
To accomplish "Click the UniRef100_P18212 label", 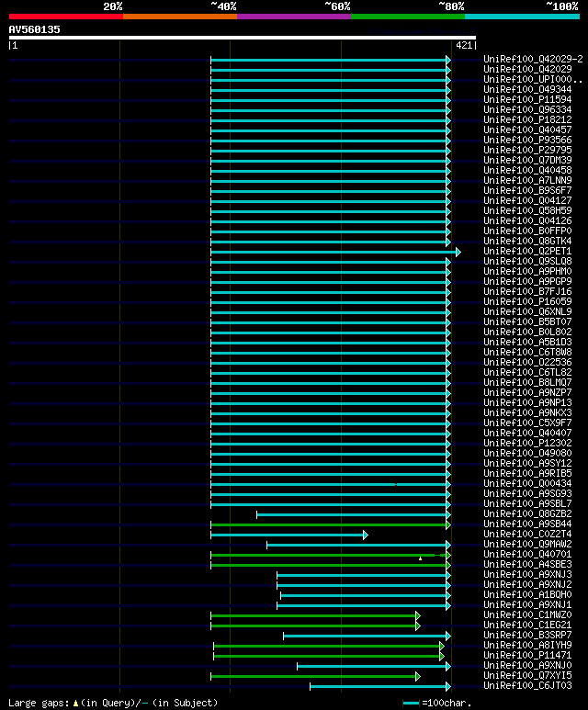I will 527,120.
